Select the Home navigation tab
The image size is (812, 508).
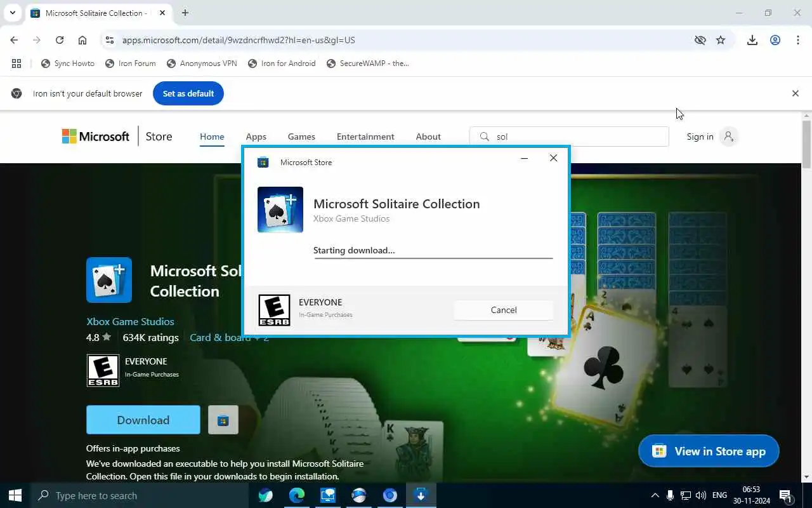(212, 137)
